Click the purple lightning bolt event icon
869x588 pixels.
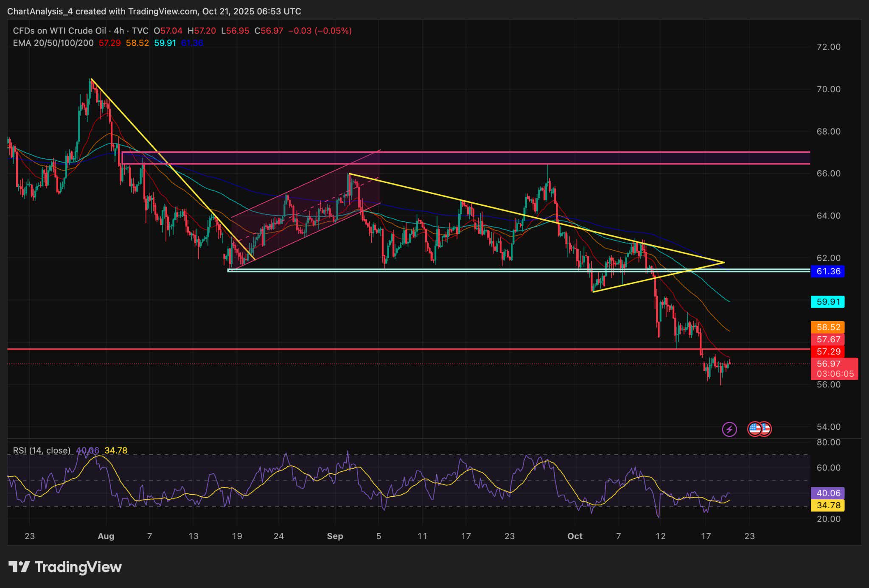click(729, 429)
